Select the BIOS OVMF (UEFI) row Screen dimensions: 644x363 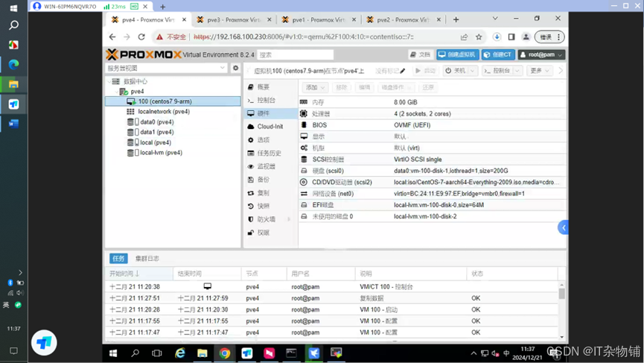(432, 125)
